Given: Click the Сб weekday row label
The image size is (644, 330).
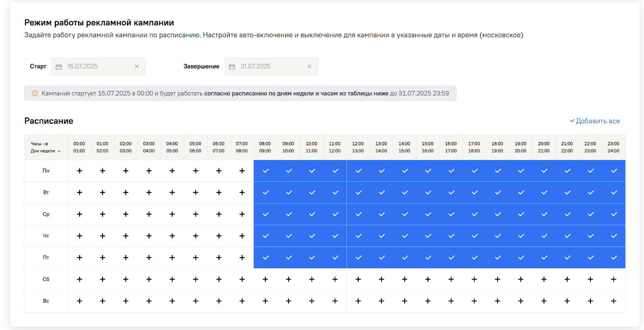Looking at the screenshot, I should pyautogui.click(x=46, y=279).
